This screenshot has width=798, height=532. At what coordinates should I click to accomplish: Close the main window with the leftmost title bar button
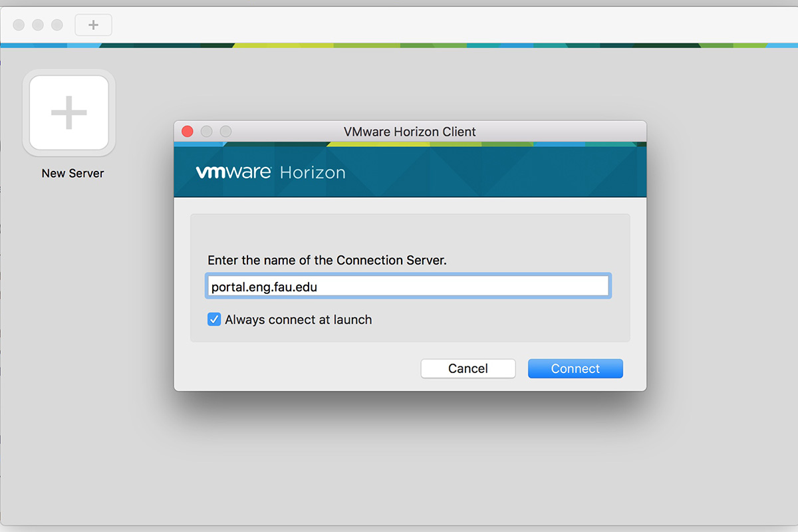point(19,25)
